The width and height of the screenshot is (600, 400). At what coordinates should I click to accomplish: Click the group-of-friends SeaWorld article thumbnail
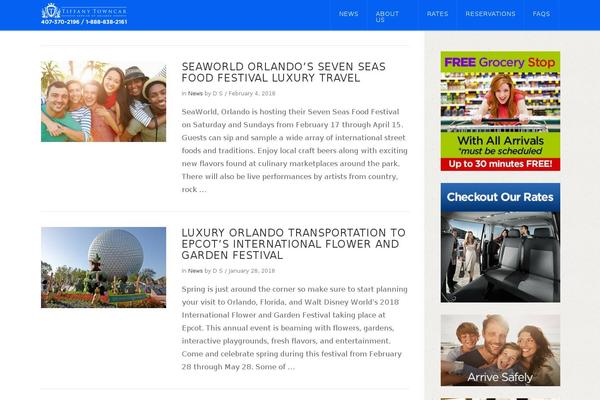104,101
